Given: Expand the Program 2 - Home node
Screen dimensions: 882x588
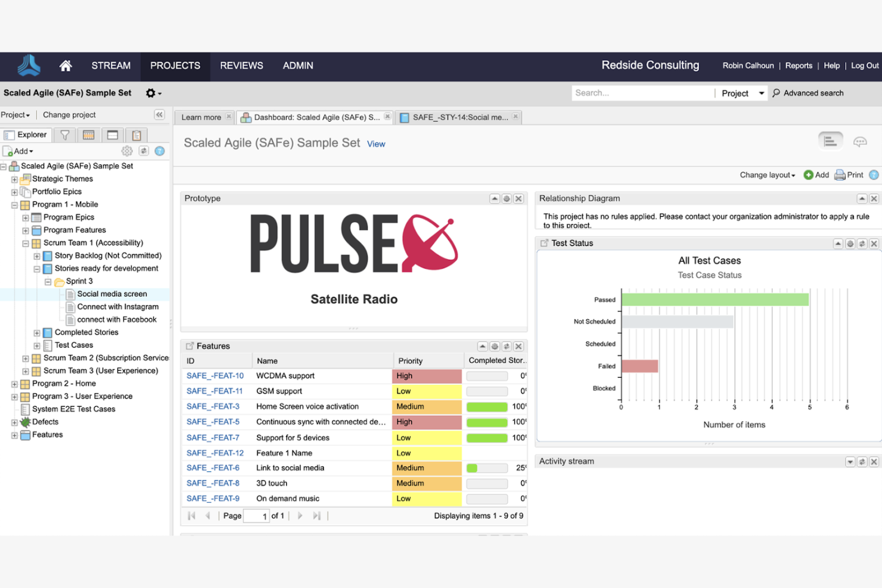Looking at the screenshot, I should point(14,384).
